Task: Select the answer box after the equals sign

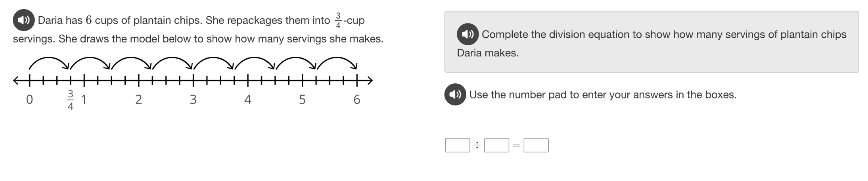Action: click(x=536, y=145)
